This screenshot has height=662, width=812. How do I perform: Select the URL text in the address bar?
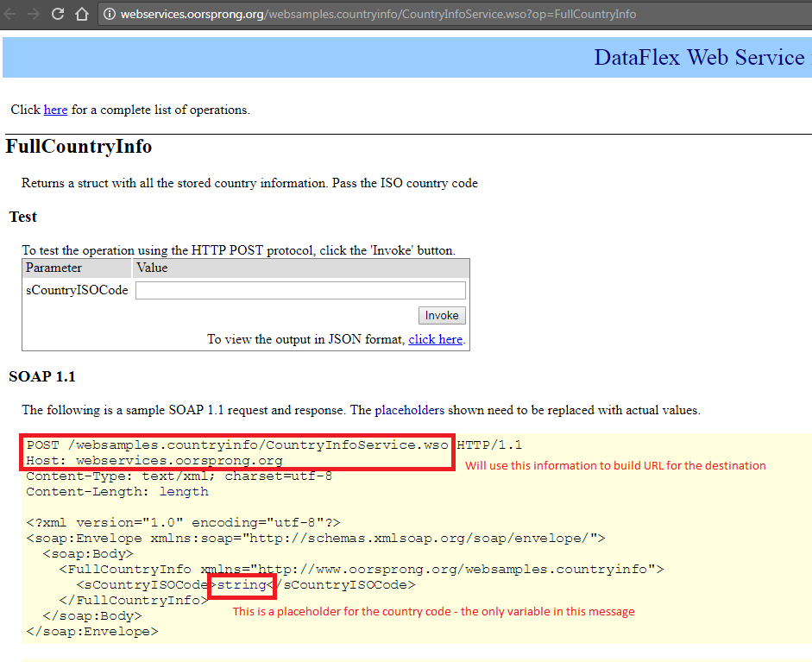click(378, 14)
